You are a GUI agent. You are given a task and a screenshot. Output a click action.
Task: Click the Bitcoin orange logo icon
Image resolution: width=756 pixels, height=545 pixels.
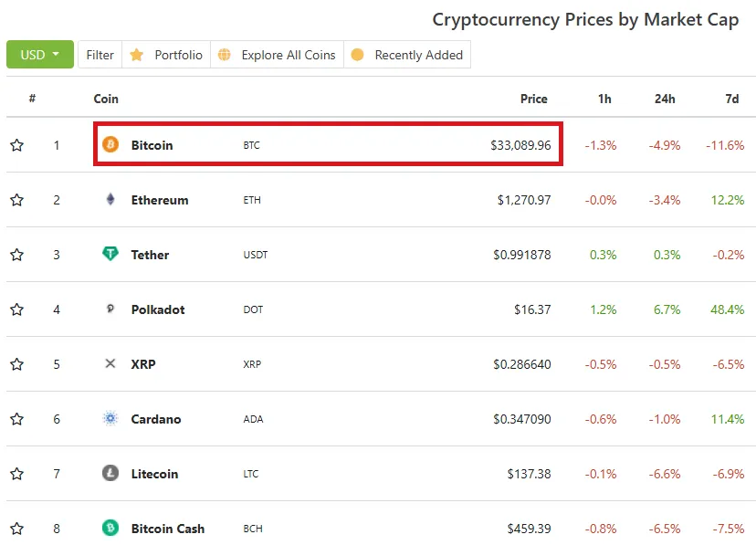click(110, 144)
